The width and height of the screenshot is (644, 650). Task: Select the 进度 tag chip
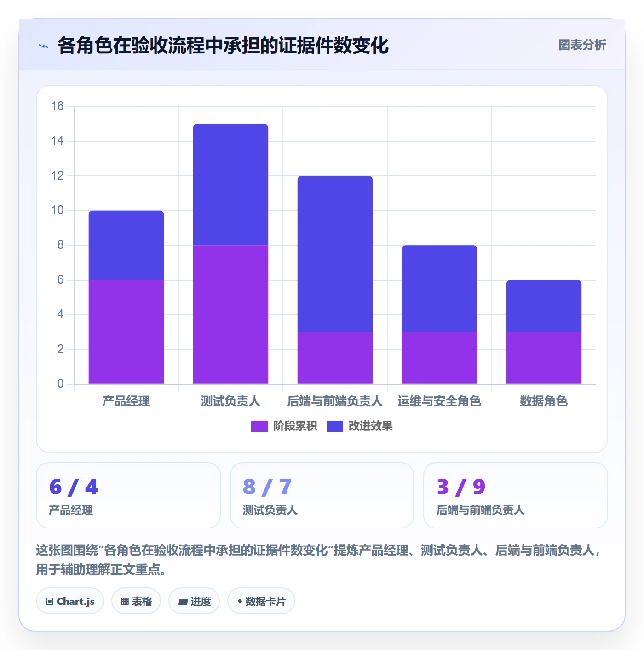point(194,601)
